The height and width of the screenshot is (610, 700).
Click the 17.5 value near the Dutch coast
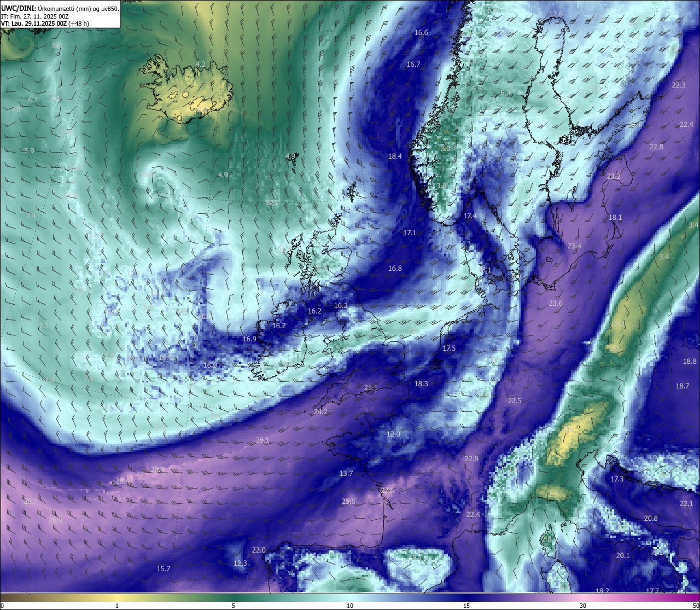click(x=449, y=348)
